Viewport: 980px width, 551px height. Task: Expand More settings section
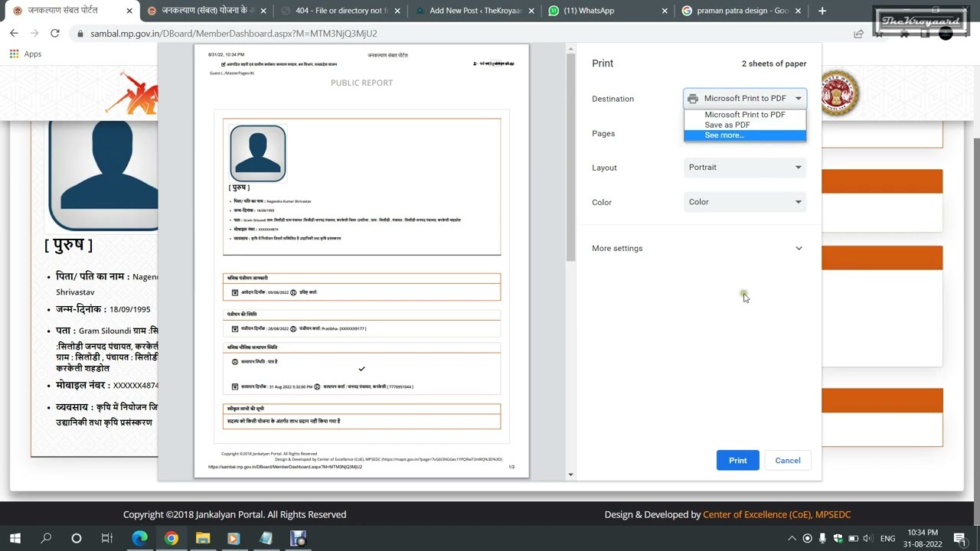coord(698,248)
